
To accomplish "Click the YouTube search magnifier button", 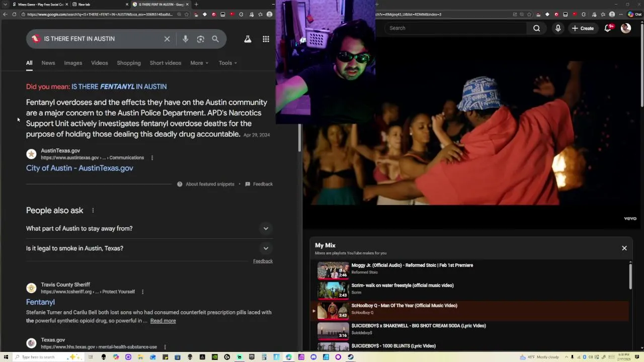I will tap(537, 28).
